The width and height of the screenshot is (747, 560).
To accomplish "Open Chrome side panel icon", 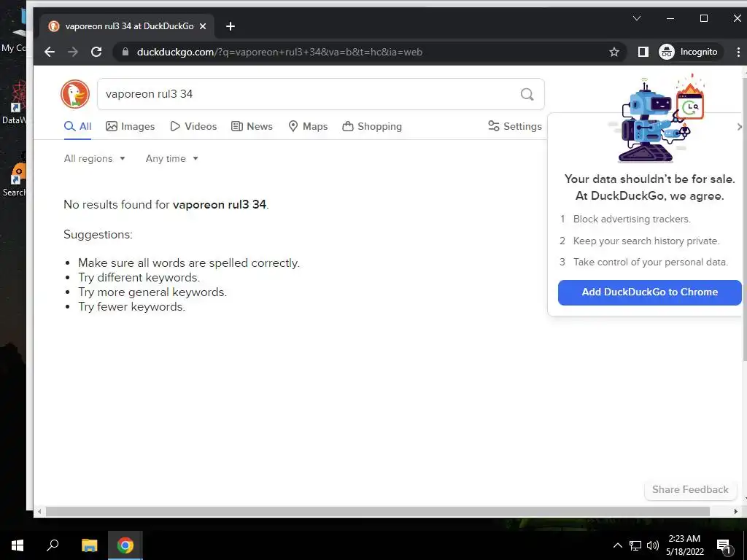I will click(x=643, y=52).
